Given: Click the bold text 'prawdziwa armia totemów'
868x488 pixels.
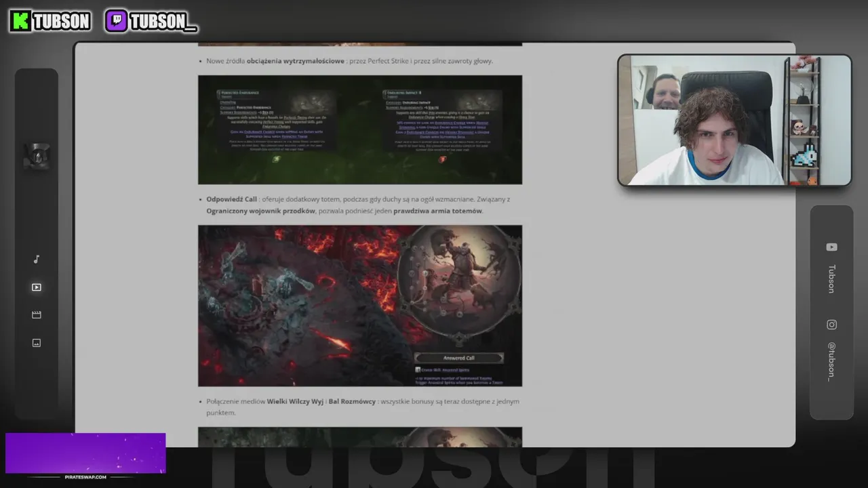Looking at the screenshot, I should pyautogui.click(x=438, y=211).
